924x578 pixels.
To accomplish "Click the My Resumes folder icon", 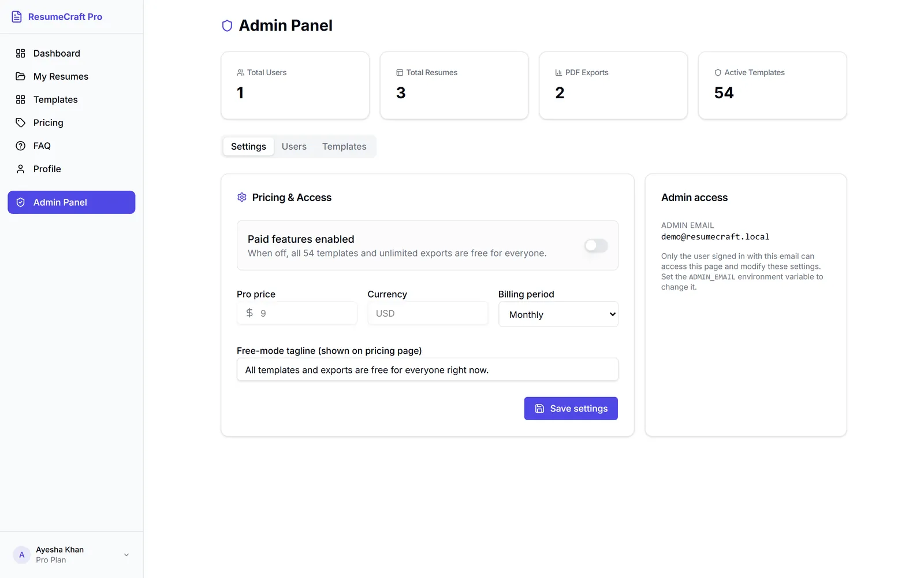I will point(21,76).
